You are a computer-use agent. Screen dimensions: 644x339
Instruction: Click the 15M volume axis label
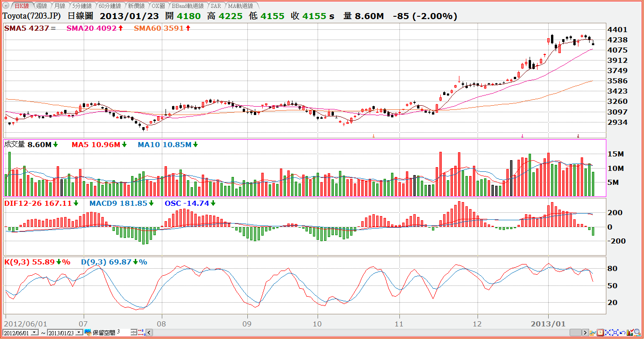(x=617, y=154)
